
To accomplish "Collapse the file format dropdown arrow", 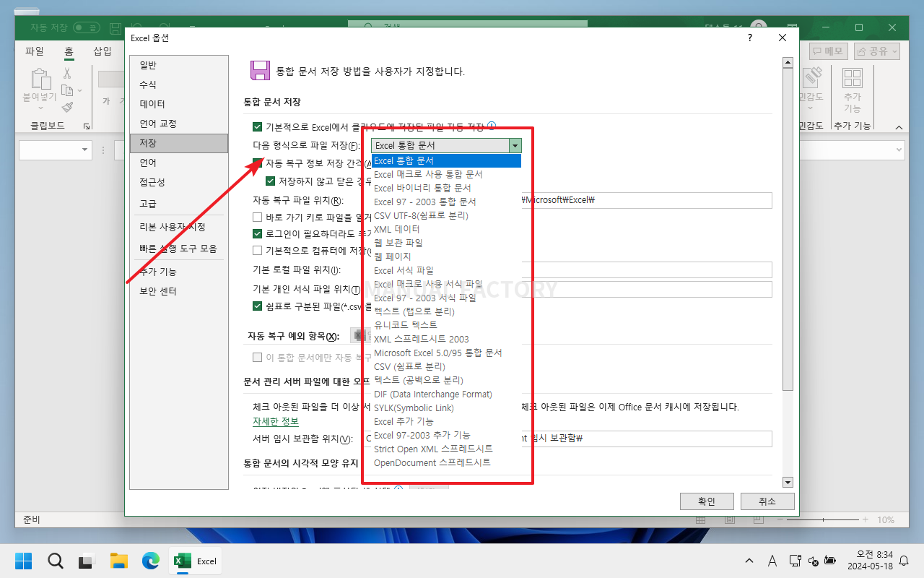I will pos(515,146).
